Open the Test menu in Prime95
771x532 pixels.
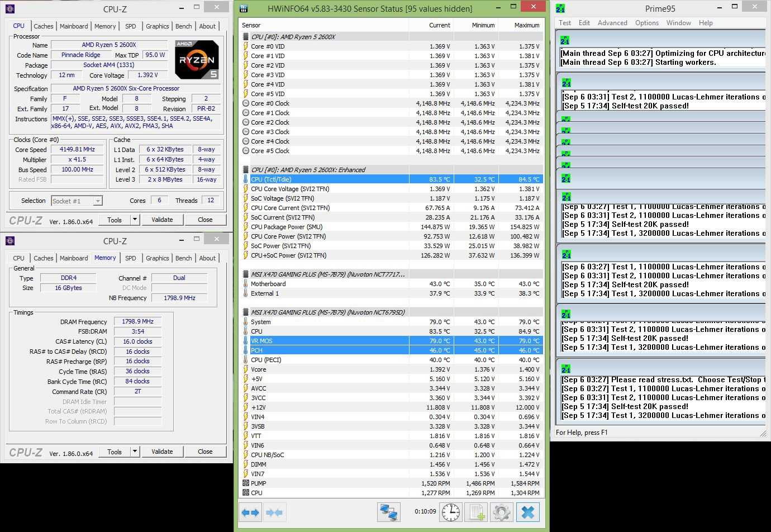point(565,23)
